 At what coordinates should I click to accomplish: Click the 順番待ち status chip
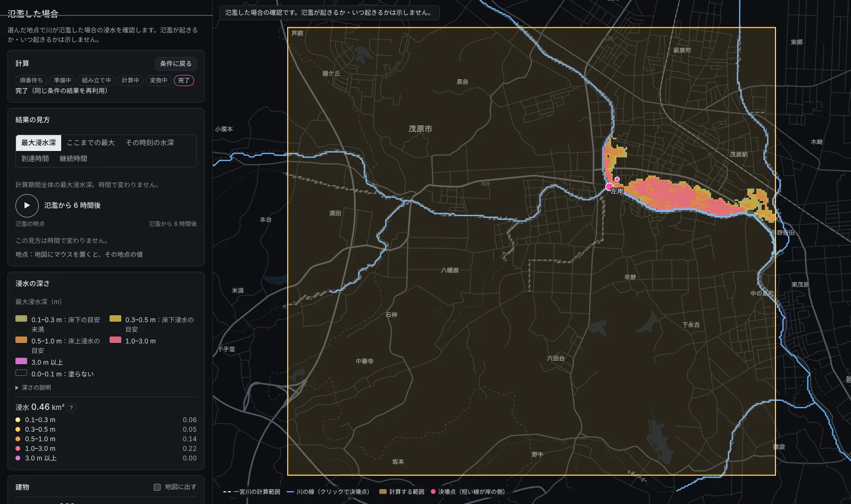pyautogui.click(x=31, y=80)
